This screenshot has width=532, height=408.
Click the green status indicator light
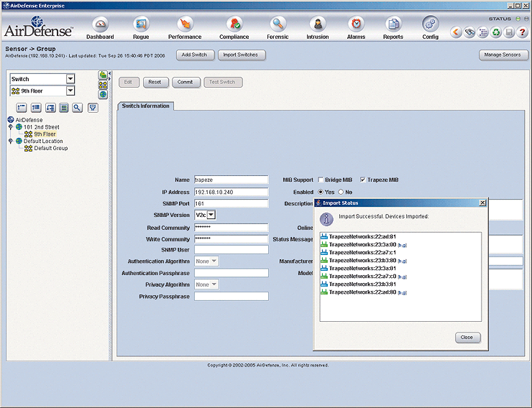[518, 19]
